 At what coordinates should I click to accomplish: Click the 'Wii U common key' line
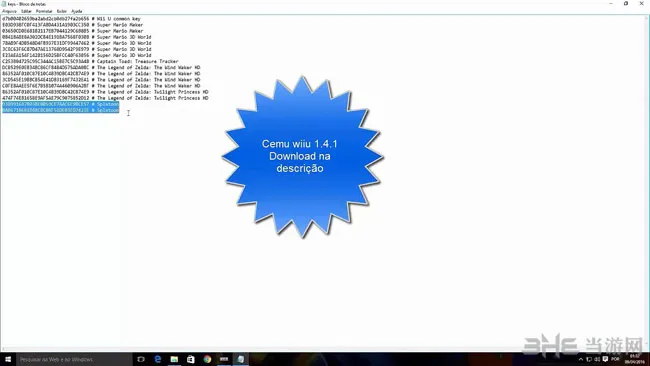click(x=71, y=19)
